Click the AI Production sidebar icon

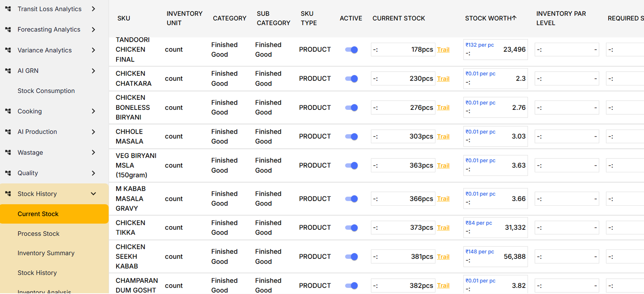tap(8, 132)
